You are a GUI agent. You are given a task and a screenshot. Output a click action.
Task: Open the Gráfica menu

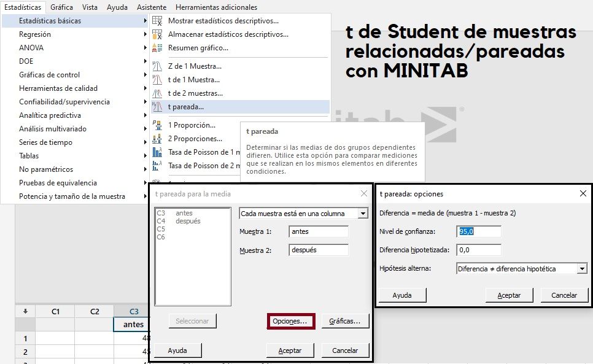point(61,7)
